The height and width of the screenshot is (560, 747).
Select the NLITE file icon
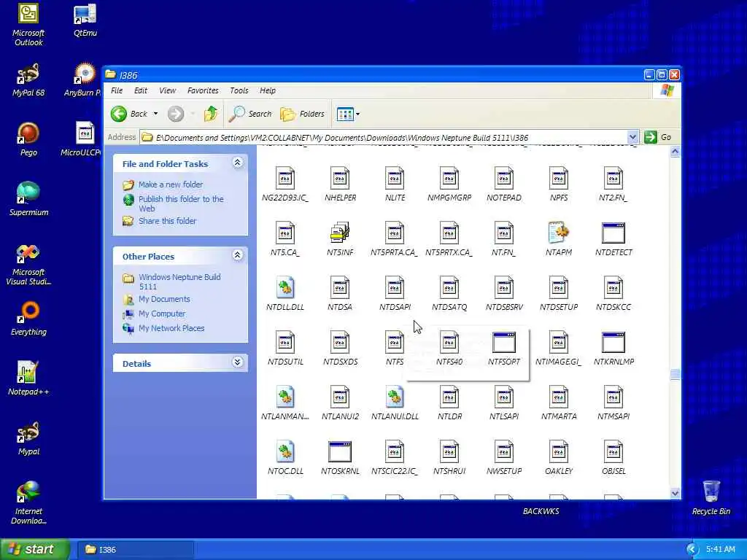tap(395, 178)
